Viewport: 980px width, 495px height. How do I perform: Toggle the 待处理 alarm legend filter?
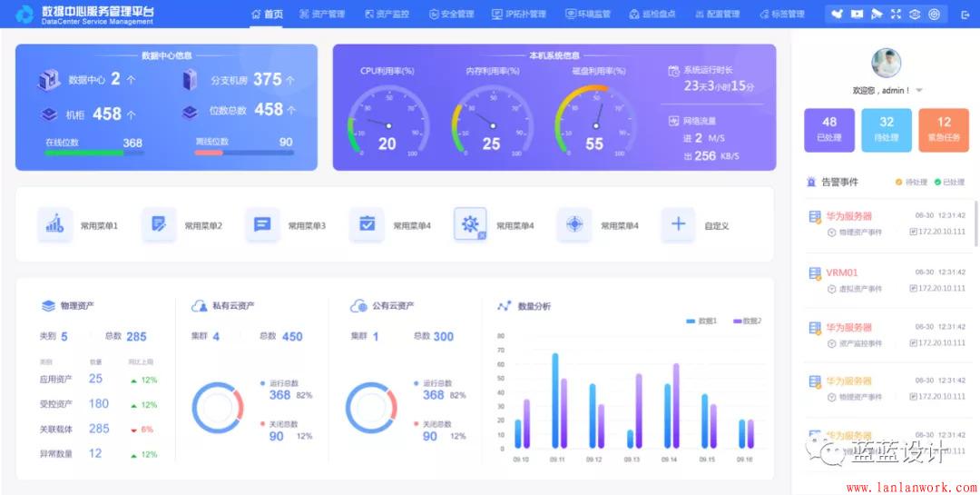pyautogui.click(x=910, y=182)
